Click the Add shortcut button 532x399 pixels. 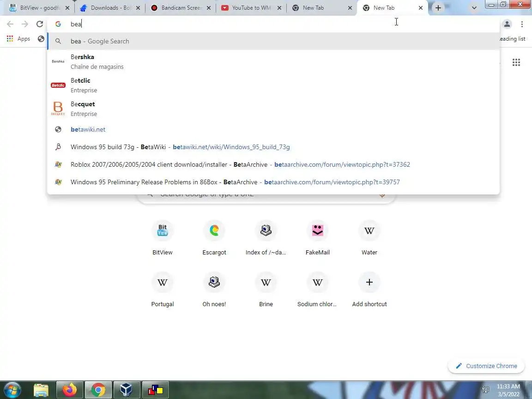point(369,290)
